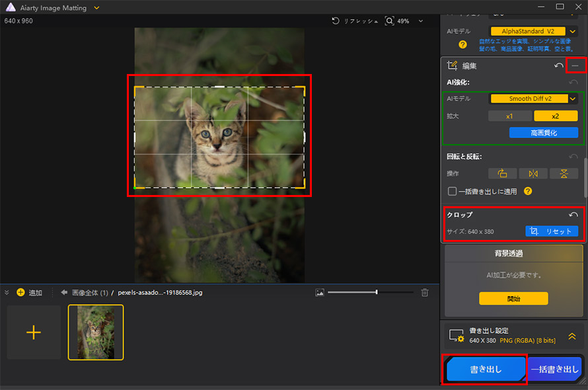Open the zoom percentage dropdown
The height and width of the screenshot is (390, 588).
[x=420, y=20]
